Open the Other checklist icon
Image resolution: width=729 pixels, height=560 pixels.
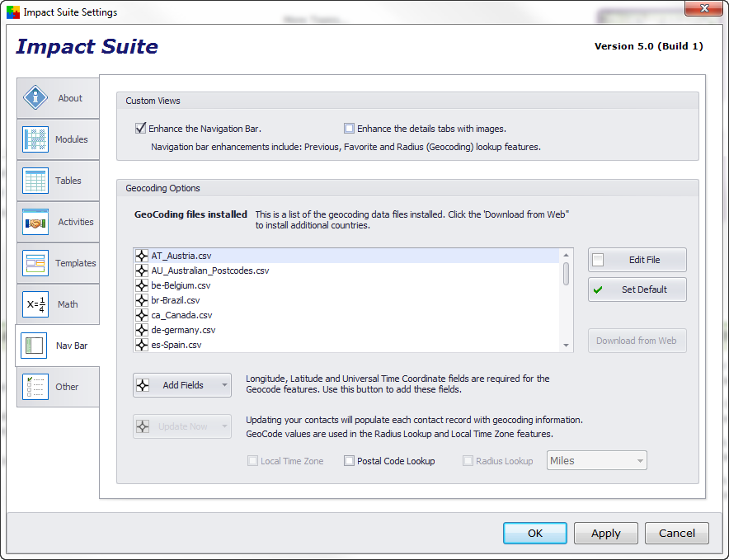[x=35, y=387]
